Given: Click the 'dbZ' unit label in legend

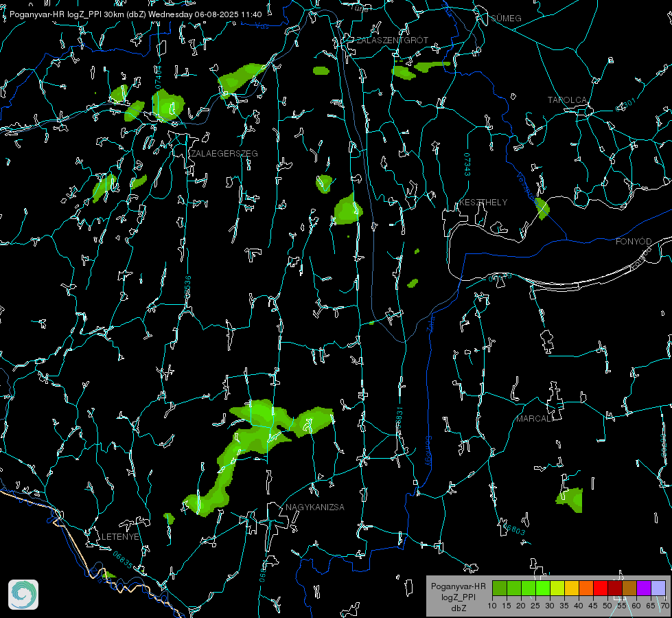Looking at the screenshot, I should [x=458, y=608].
